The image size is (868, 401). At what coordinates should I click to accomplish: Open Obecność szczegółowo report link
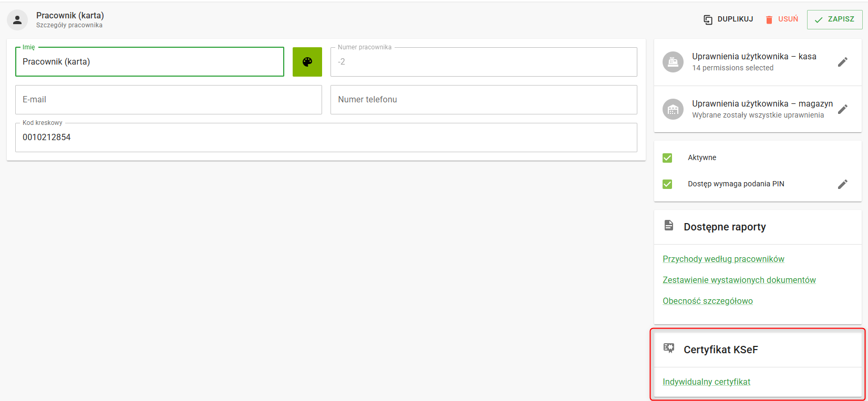[707, 301]
